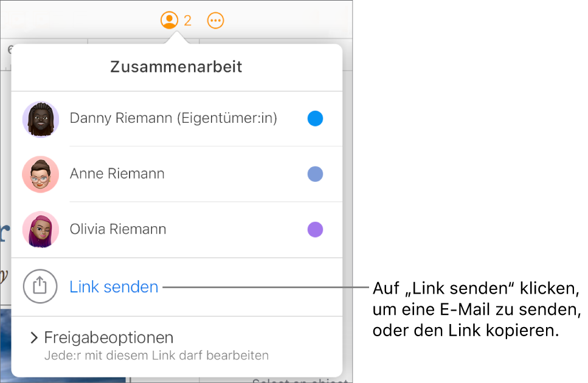Viewport: 588px width, 383px height.
Task: Click Danny Riemann's blue presence color dot
Action: click(315, 119)
